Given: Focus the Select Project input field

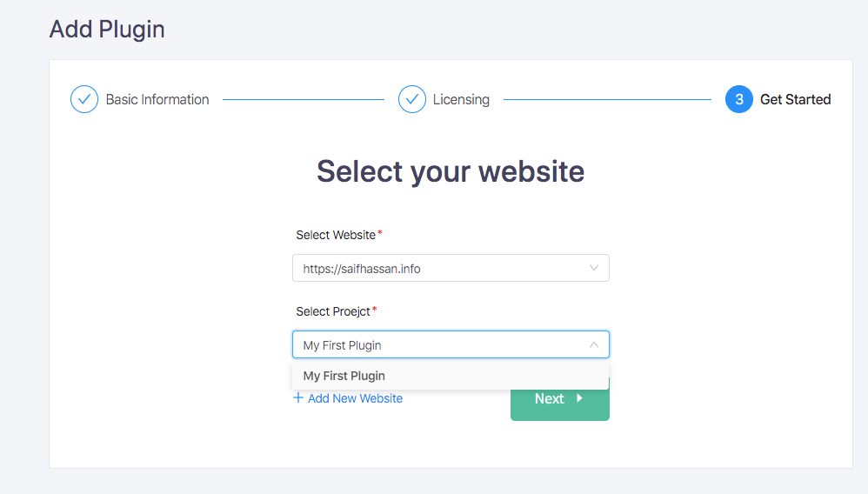Looking at the screenshot, I should pyautogui.click(x=451, y=344).
